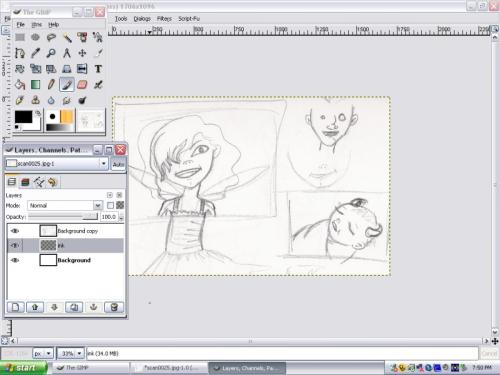Select the Free Select lasso tool

coord(51,37)
